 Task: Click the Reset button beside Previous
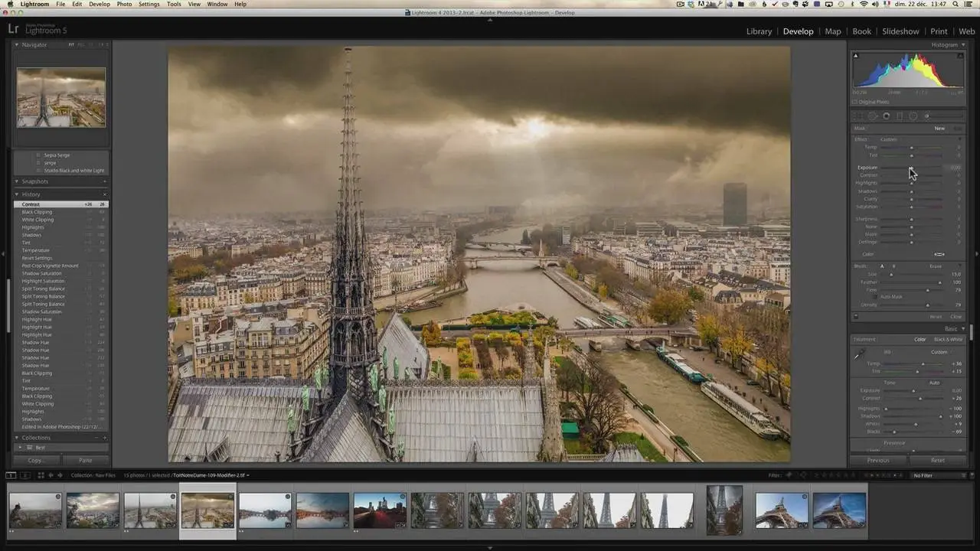point(938,461)
